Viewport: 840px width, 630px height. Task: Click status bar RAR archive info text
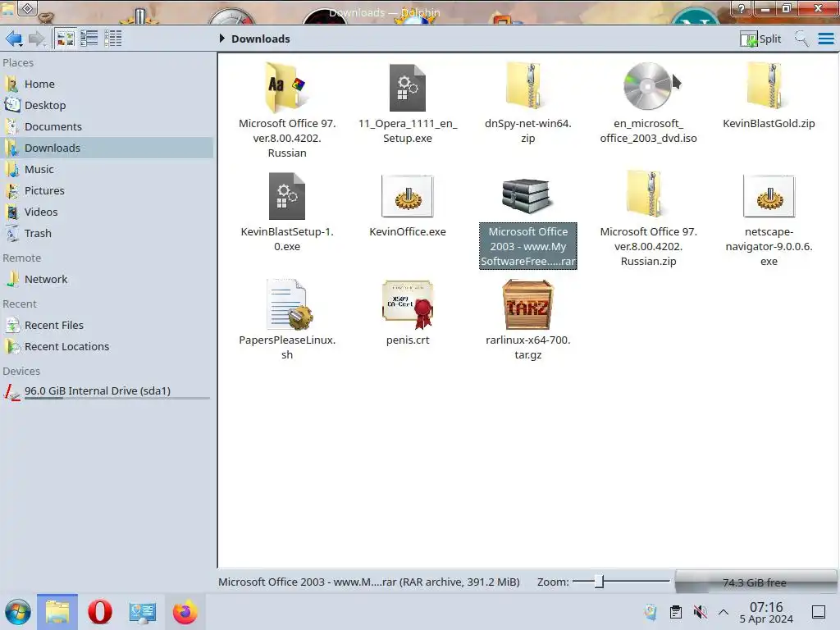point(368,582)
